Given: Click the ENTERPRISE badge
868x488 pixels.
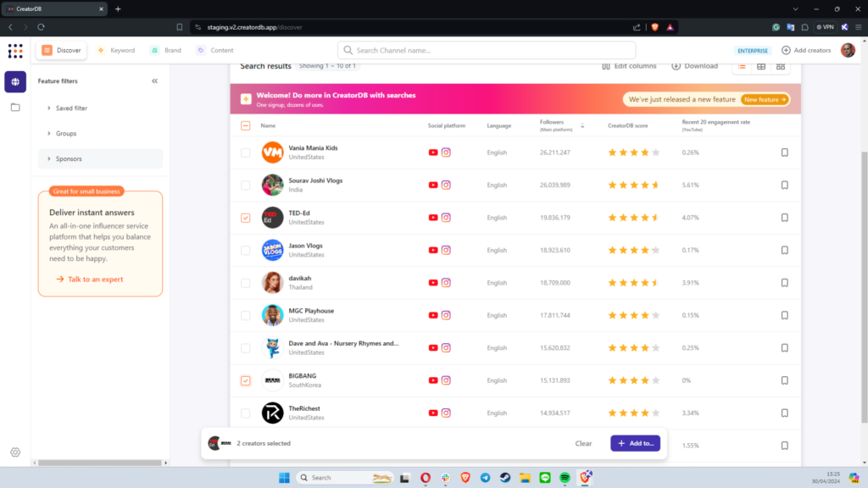Looking at the screenshot, I should pyautogui.click(x=753, y=51).
